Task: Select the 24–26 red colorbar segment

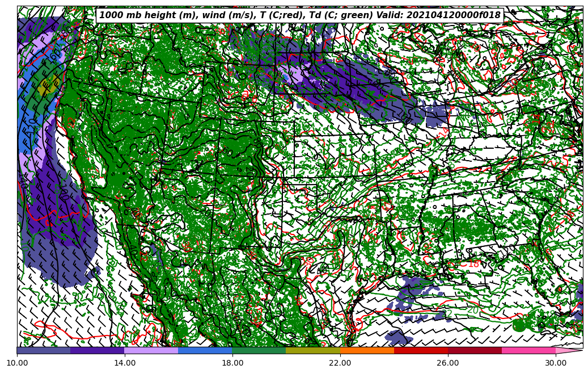Action: pos(421,350)
